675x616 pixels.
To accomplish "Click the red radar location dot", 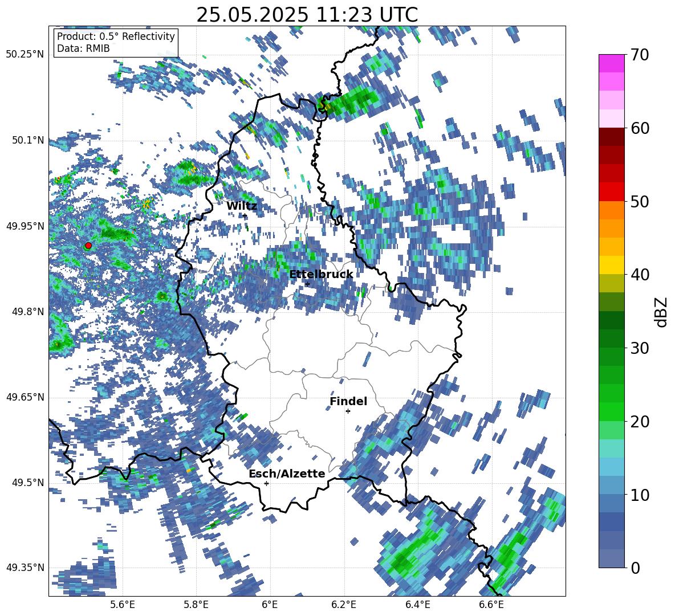I will pyautogui.click(x=88, y=246).
